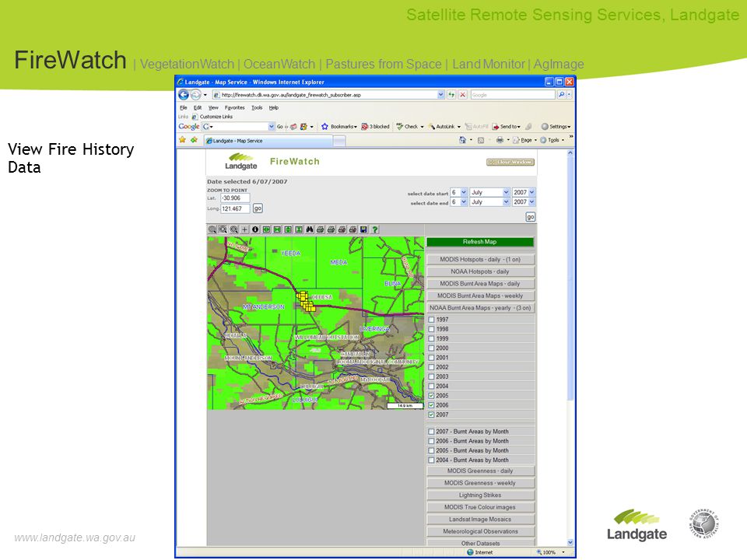Open the start date year dropdown

pyautogui.click(x=524, y=192)
